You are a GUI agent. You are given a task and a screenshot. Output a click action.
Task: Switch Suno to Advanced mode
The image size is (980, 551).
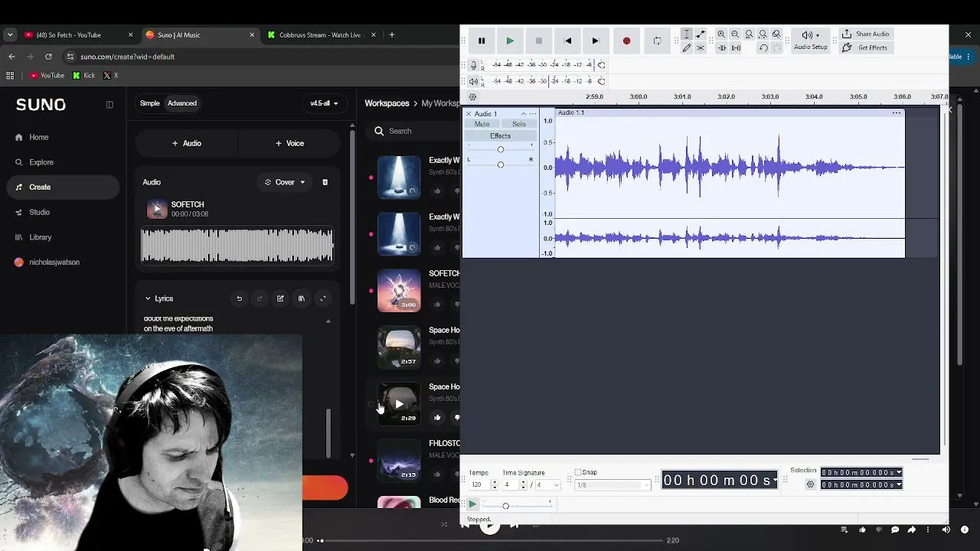click(x=182, y=103)
